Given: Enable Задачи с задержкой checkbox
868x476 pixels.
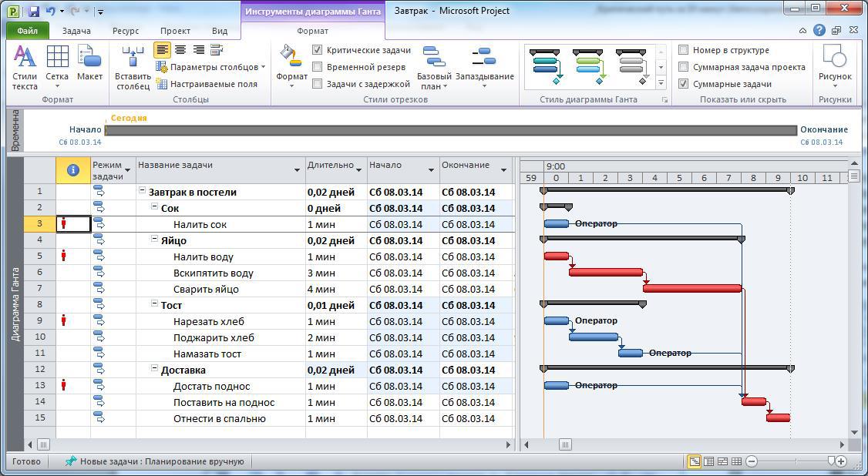Looking at the screenshot, I should pyautogui.click(x=317, y=84).
